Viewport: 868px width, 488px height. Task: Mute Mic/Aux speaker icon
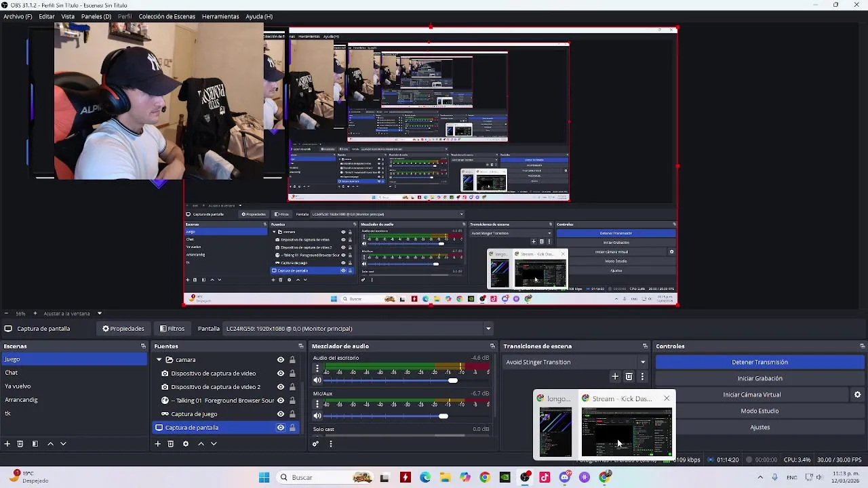(x=317, y=416)
